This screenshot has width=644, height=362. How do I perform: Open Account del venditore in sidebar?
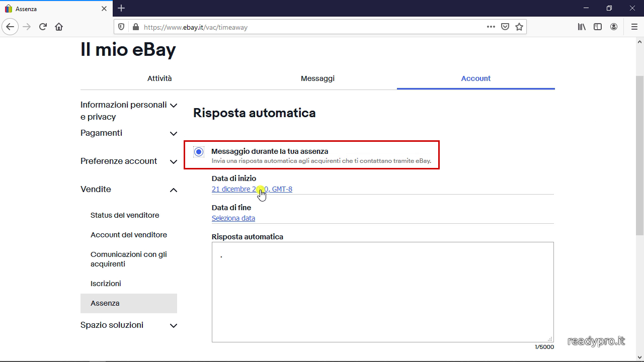[129, 235]
